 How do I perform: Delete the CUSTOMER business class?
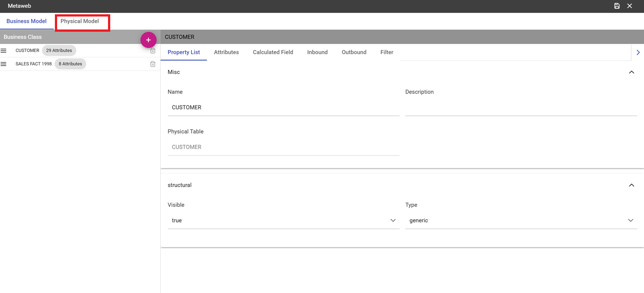click(153, 50)
